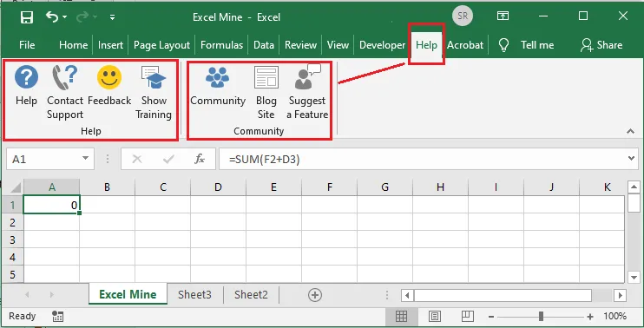Click the horizontal scrollbar right arrow

pyautogui.click(x=621, y=295)
